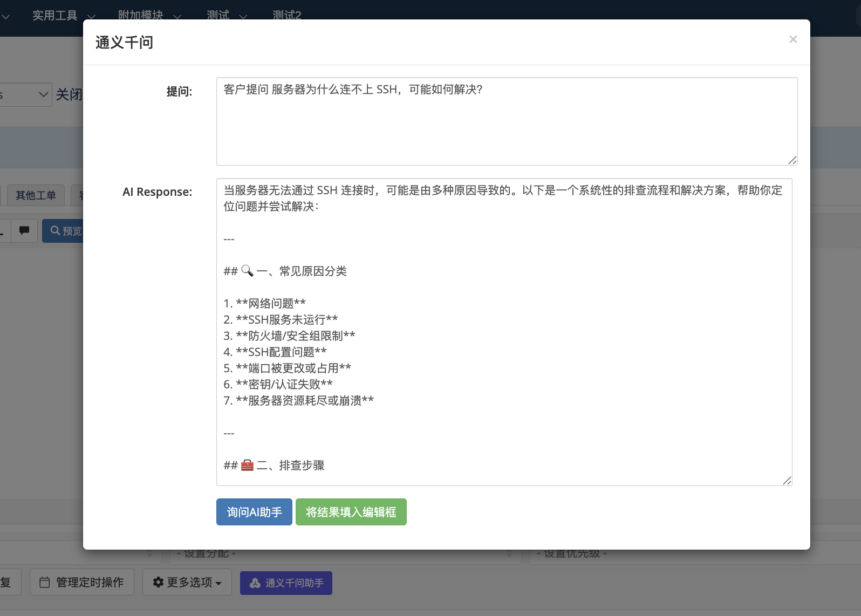
Task: Expand the chevron next to 附加模块
Action: (177, 17)
